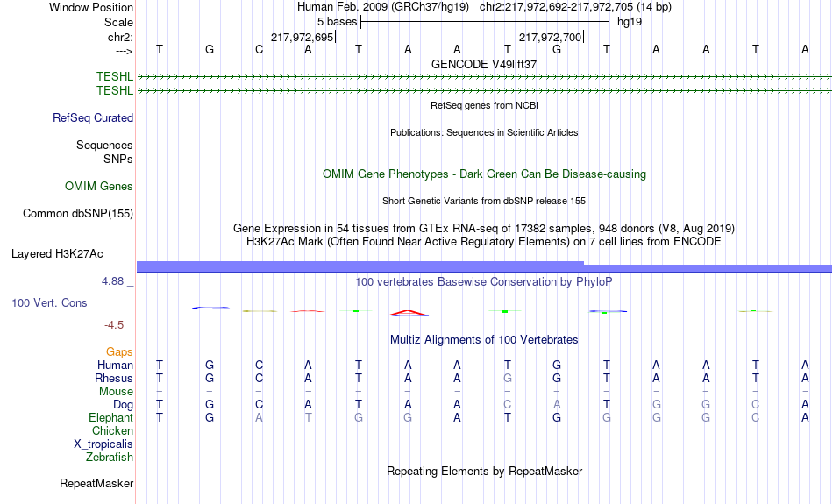Click Repeating Elements by RepeatMasker title

[484, 471]
